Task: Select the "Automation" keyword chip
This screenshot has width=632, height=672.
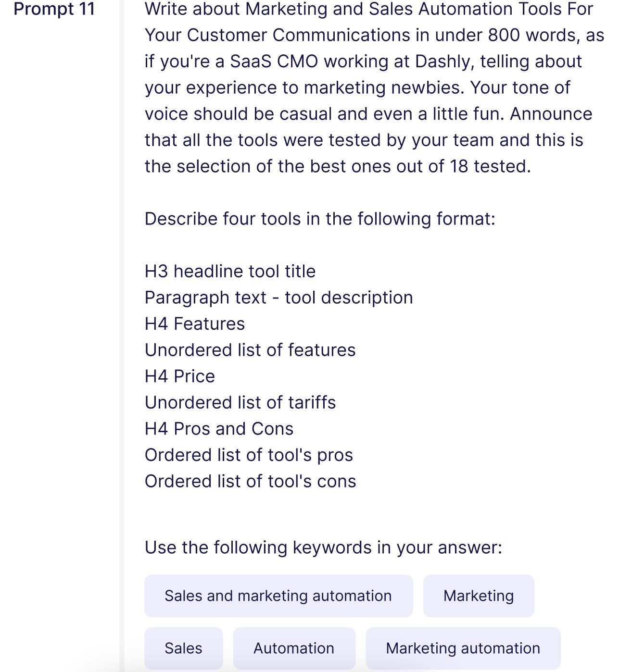Action: pos(294,648)
